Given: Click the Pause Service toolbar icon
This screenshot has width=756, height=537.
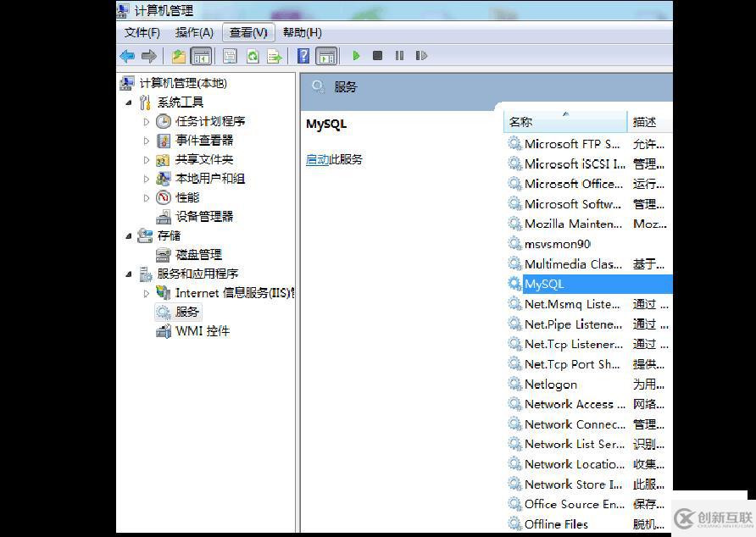Looking at the screenshot, I should point(398,55).
